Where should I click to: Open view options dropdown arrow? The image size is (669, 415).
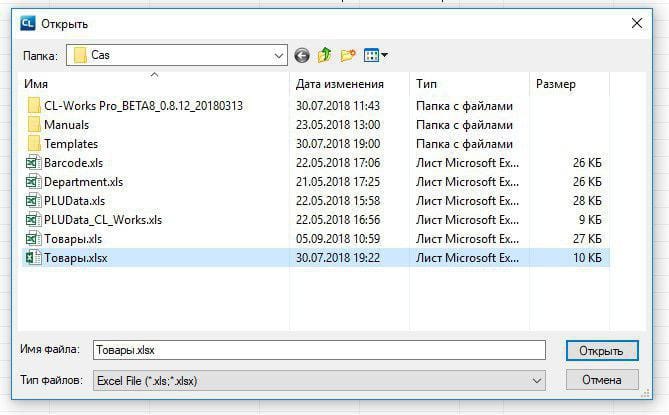(x=384, y=55)
